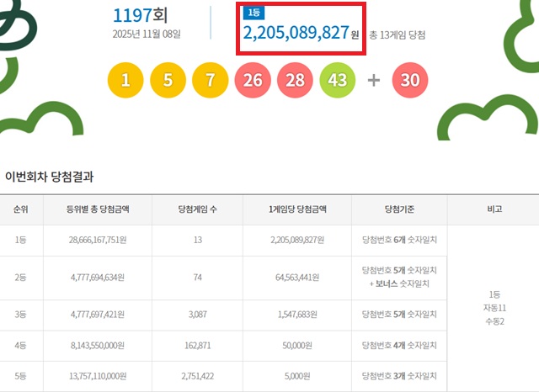Click the plus sign before the bonus ball

(x=373, y=81)
